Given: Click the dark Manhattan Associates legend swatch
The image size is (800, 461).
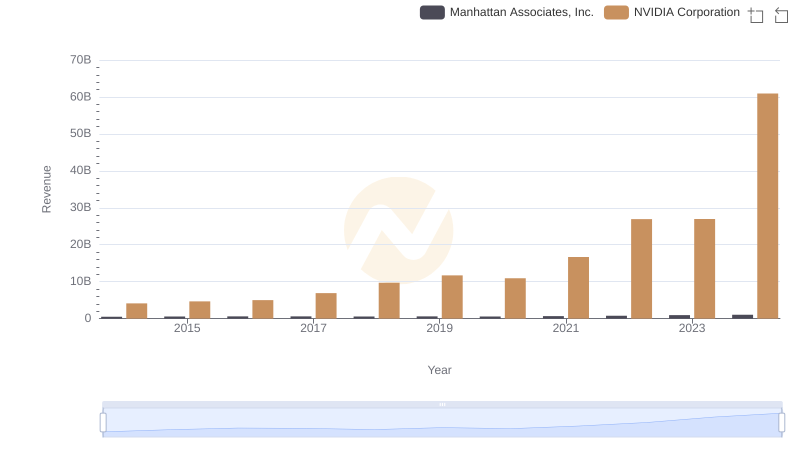Looking at the screenshot, I should (x=432, y=12).
